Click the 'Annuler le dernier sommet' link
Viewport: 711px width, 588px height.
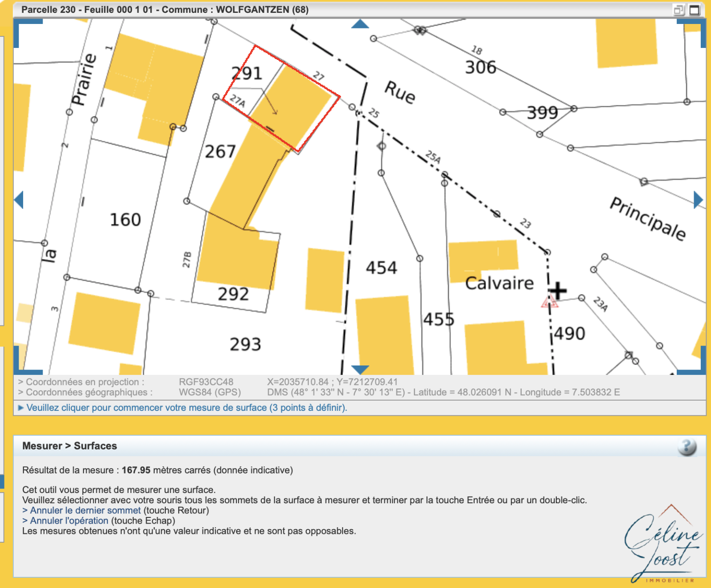(x=85, y=510)
